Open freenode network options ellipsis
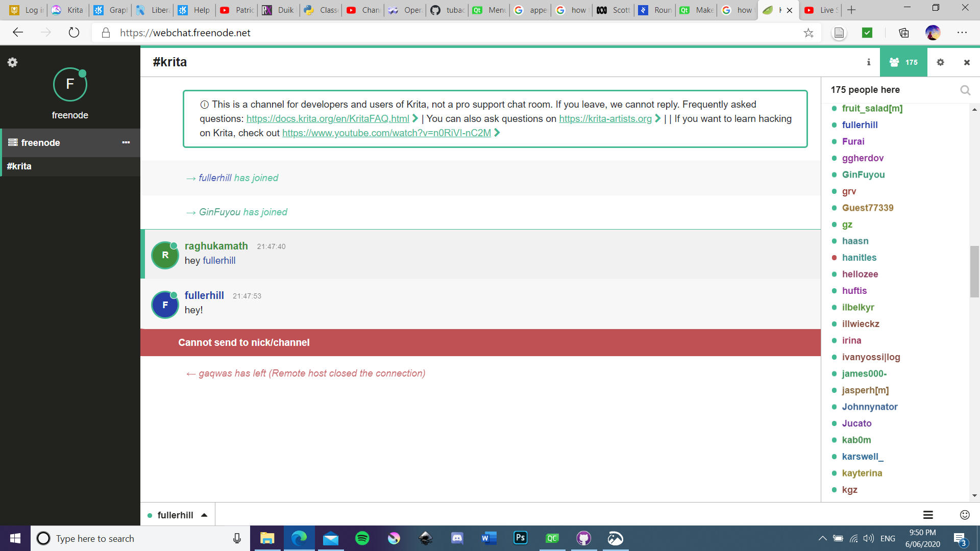This screenshot has width=980, height=551. pyautogui.click(x=126, y=142)
